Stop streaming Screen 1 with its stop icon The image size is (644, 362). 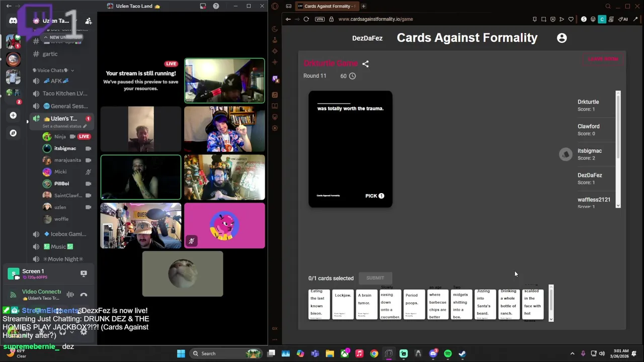pos(84,274)
